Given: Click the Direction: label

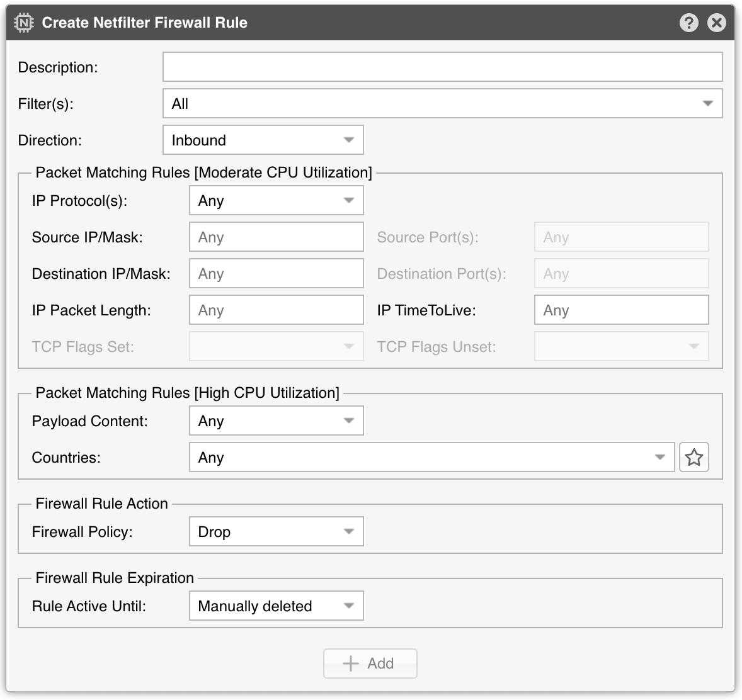Looking at the screenshot, I should pos(50,140).
